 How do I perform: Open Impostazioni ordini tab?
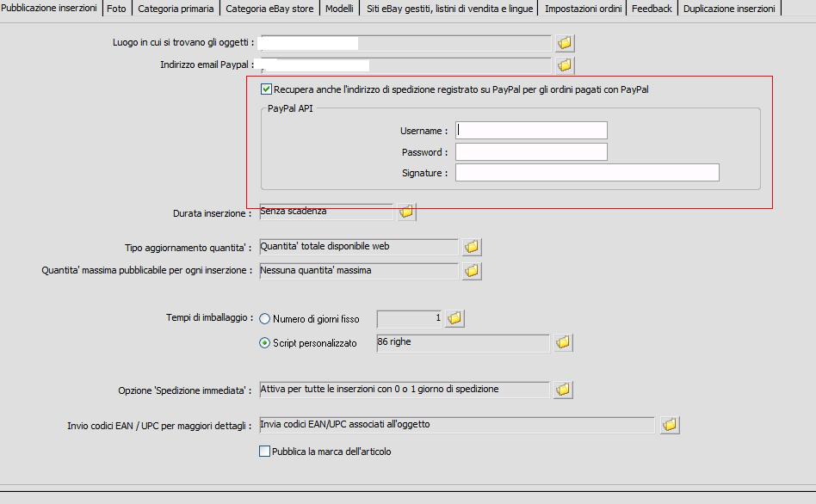[584, 9]
